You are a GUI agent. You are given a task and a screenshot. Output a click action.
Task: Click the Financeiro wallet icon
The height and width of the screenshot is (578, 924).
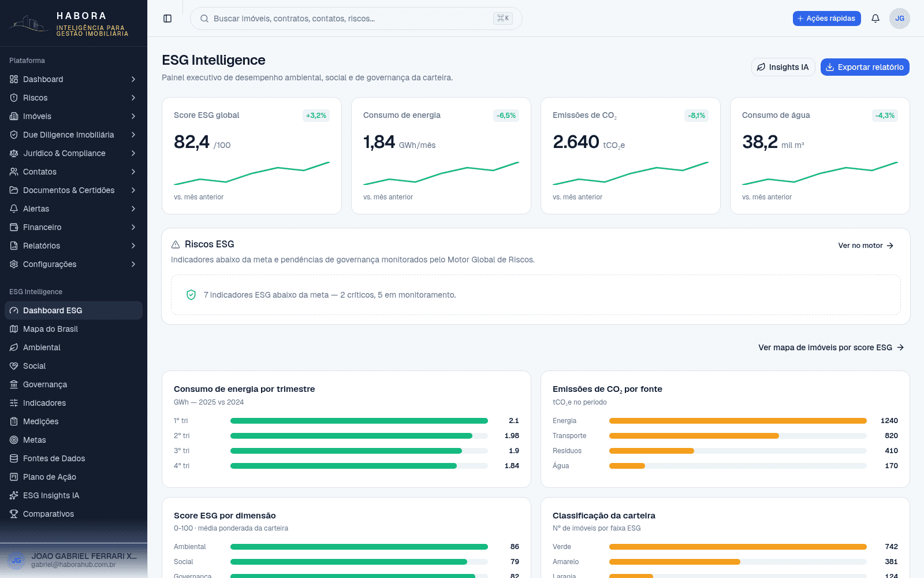[14, 227]
